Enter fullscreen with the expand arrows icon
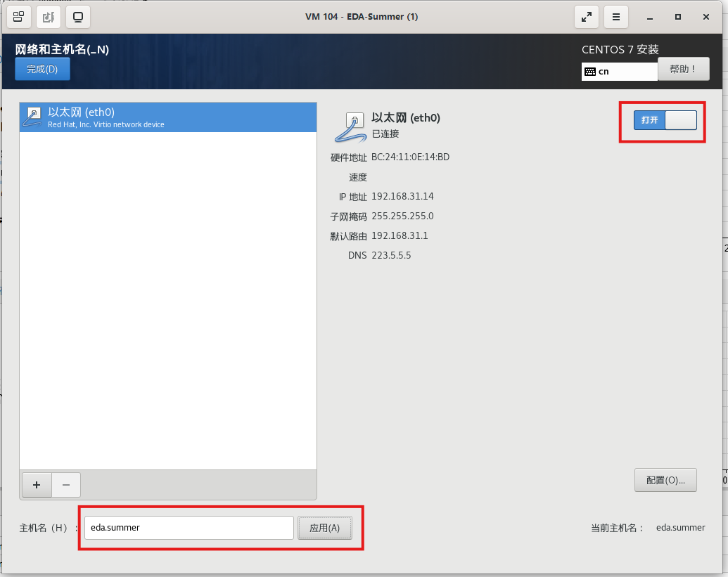The width and height of the screenshot is (728, 577). click(x=586, y=17)
